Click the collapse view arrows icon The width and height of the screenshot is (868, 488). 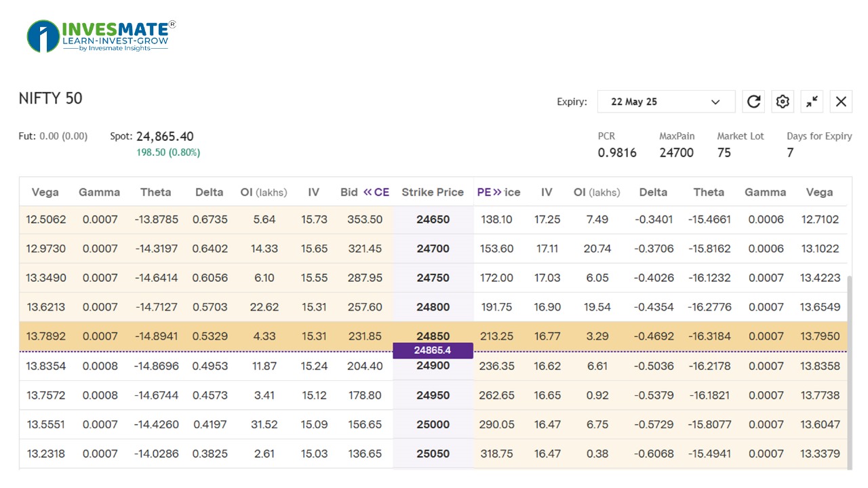click(x=812, y=102)
